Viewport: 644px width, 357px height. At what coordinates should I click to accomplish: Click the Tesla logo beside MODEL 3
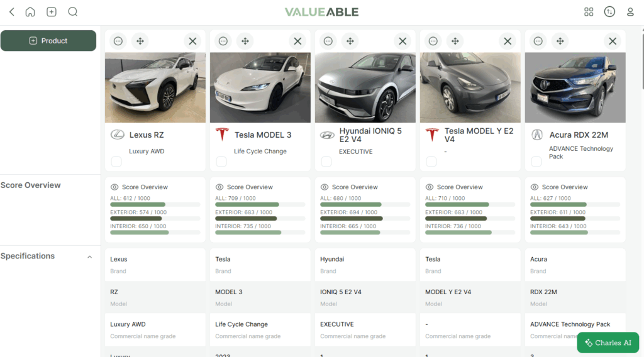click(x=222, y=134)
